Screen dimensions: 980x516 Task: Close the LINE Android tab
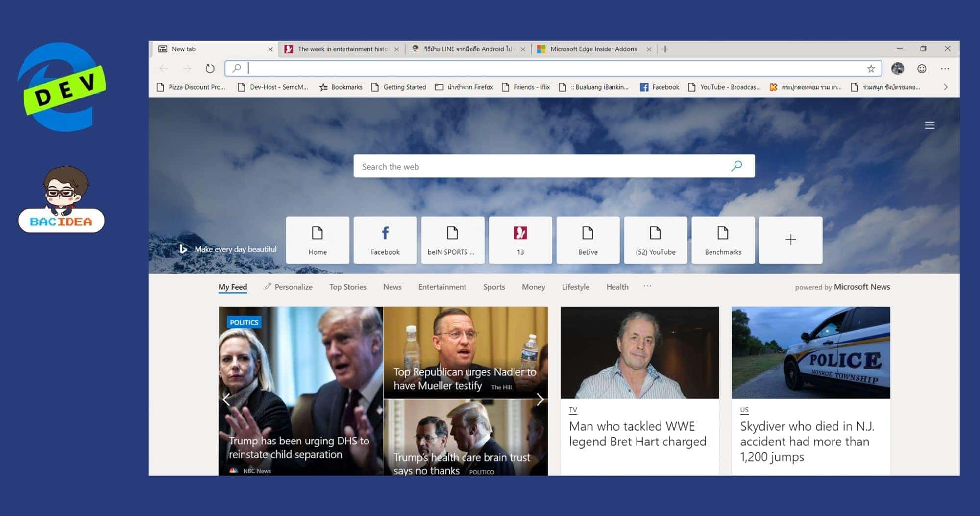523,49
